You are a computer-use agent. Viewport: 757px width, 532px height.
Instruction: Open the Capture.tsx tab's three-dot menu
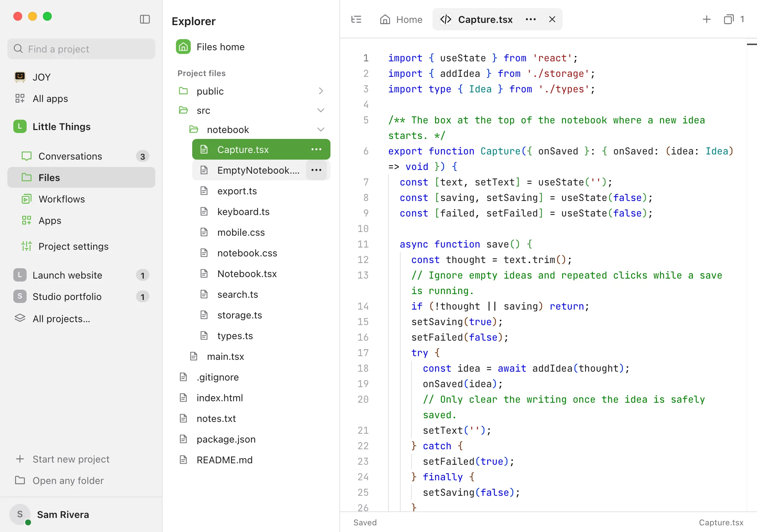[x=531, y=19]
